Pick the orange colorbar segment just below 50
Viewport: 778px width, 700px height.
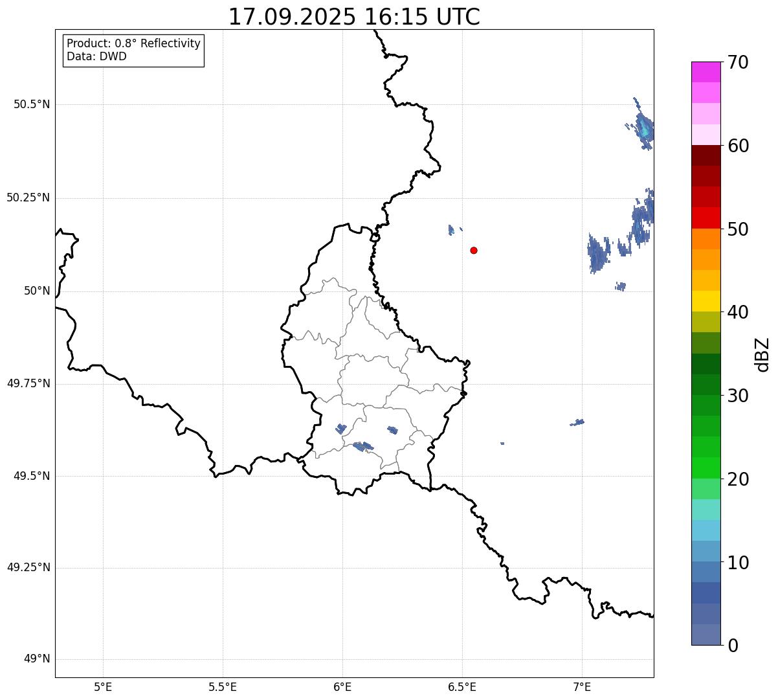click(x=706, y=239)
